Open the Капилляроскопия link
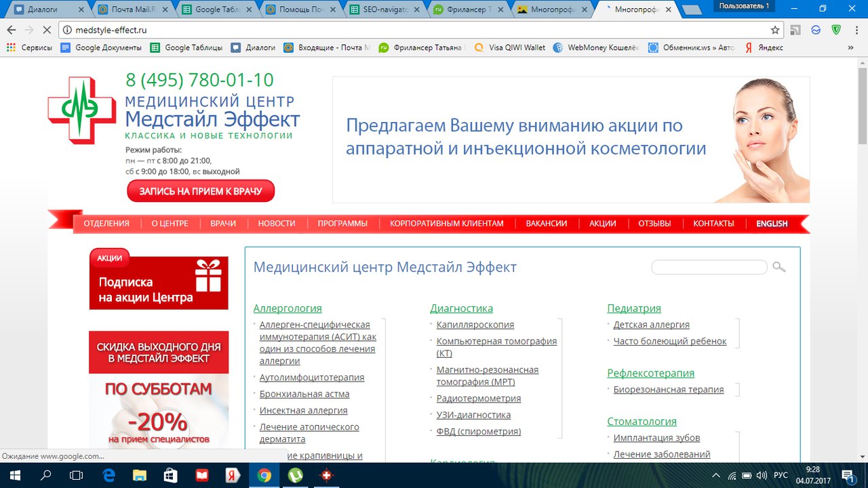The height and width of the screenshot is (488, 868). [475, 325]
